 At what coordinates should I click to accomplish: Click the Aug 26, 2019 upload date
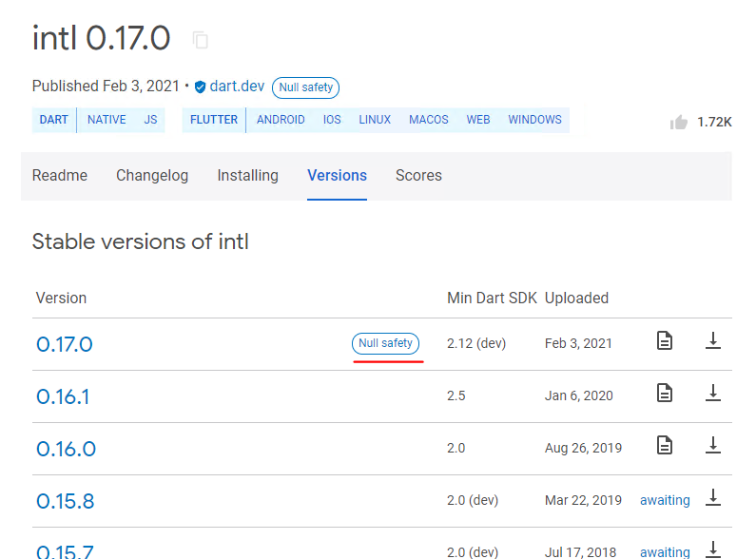[583, 448]
